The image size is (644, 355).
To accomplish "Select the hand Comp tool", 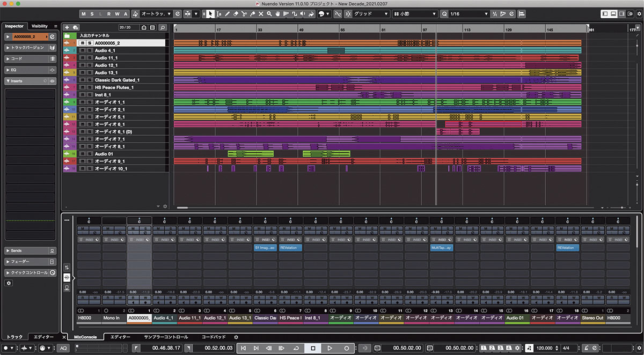I will pos(278,13).
